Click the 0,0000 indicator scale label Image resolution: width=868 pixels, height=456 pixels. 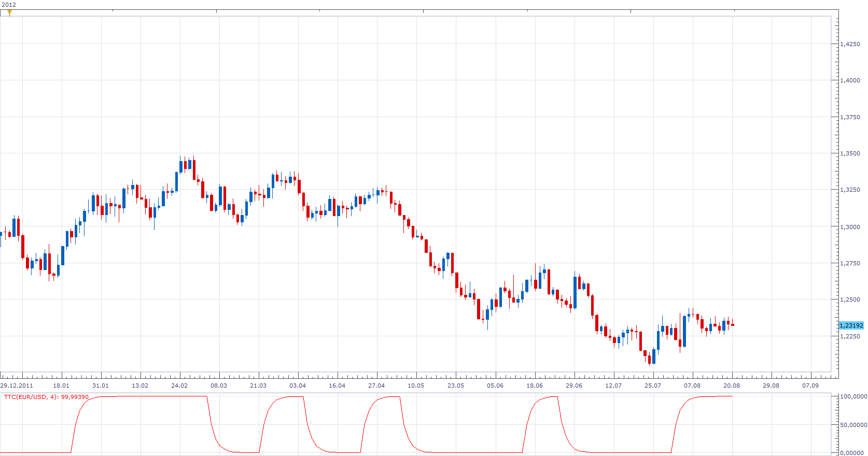pos(853,453)
